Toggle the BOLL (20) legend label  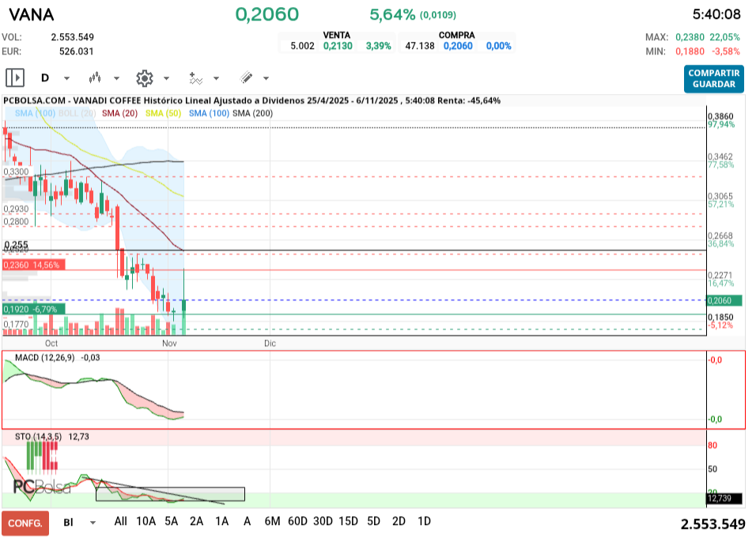coord(77,113)
